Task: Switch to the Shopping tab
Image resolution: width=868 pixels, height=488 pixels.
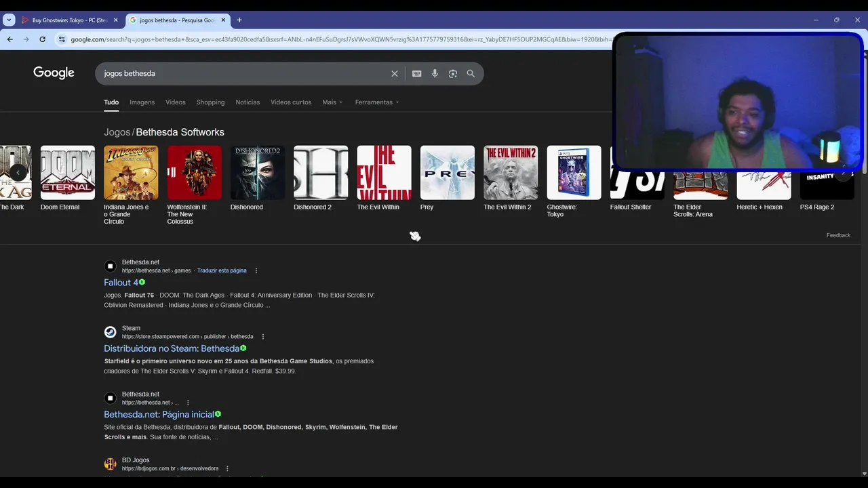Action: point(210,102)
